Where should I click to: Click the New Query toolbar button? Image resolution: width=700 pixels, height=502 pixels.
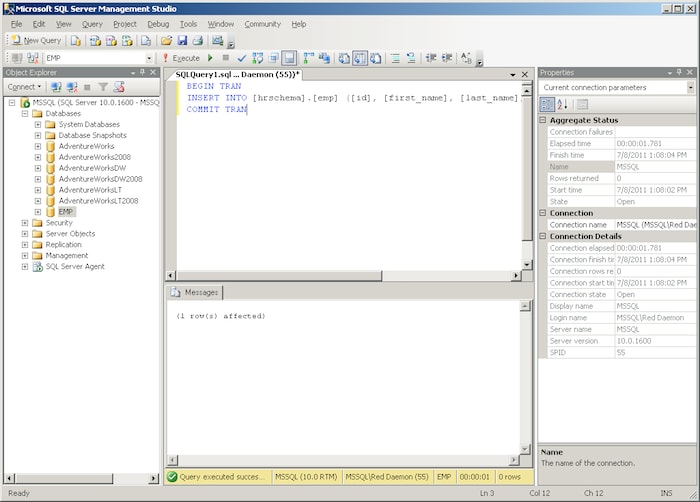tap(36, 41)
